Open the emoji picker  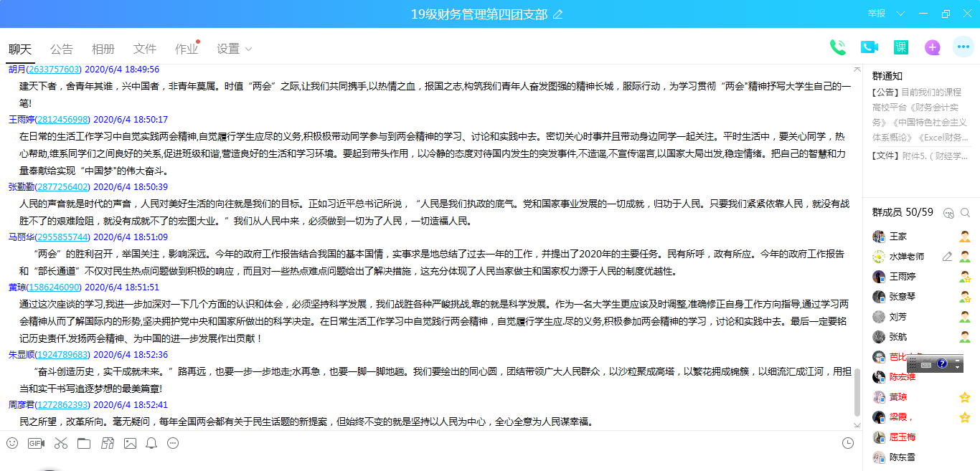click(x=12, y=443)
